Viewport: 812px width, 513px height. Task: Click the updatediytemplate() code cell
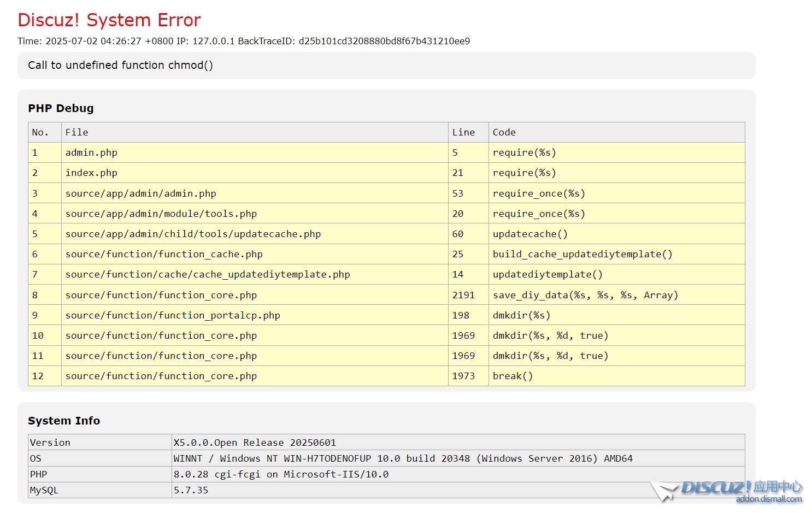(x=617, y=274)
